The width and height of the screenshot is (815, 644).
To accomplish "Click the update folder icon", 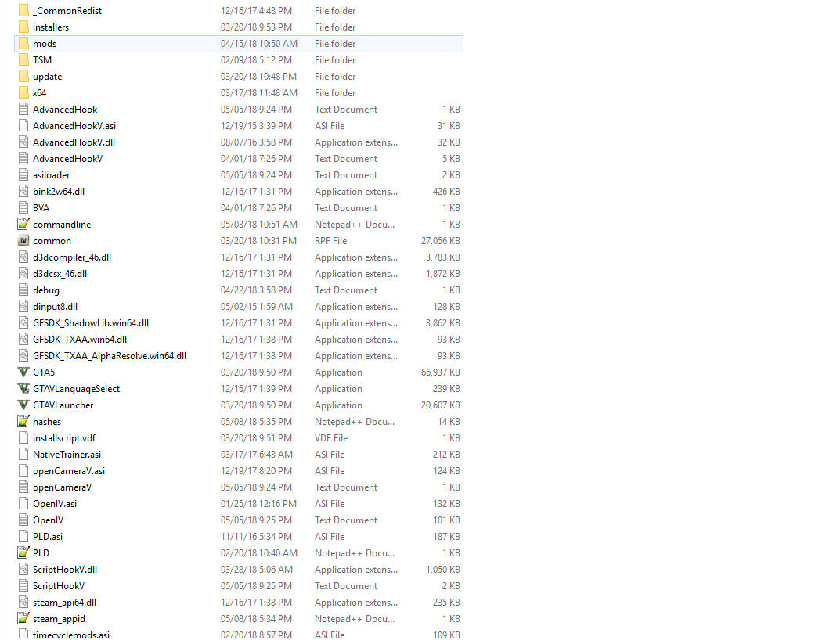I will [x=23, y=77].
